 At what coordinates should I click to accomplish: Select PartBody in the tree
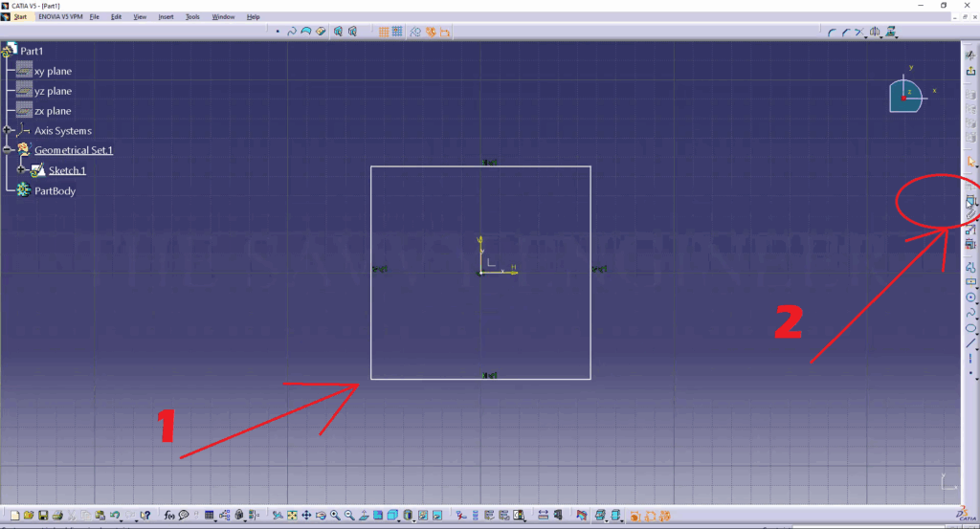(55, 190)
